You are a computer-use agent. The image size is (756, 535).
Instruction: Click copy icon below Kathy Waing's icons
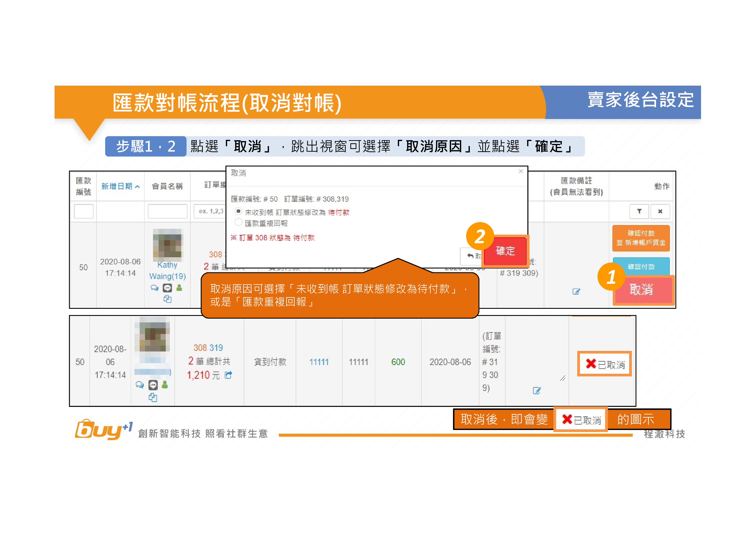pyautogui.click(x=167, y=299)
